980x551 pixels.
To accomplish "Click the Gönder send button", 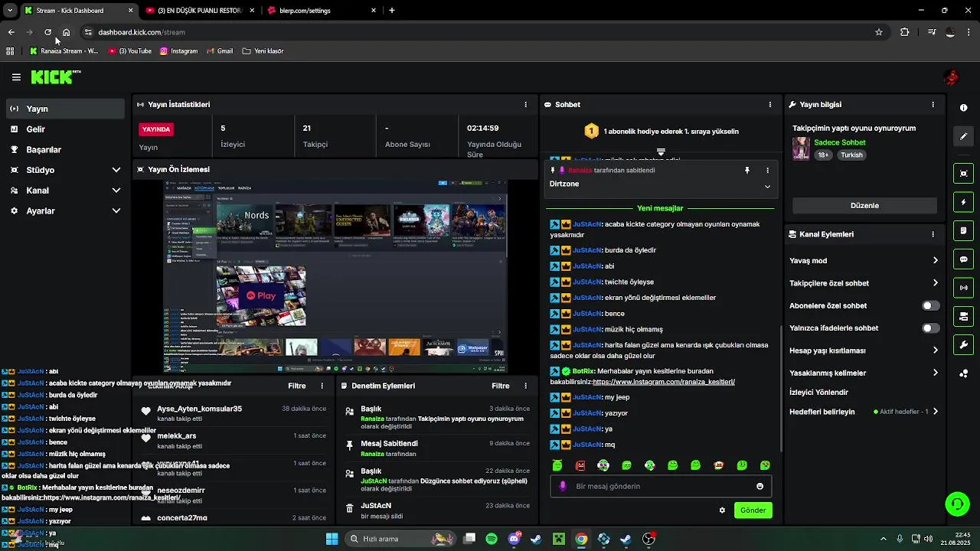I will 753,510.
